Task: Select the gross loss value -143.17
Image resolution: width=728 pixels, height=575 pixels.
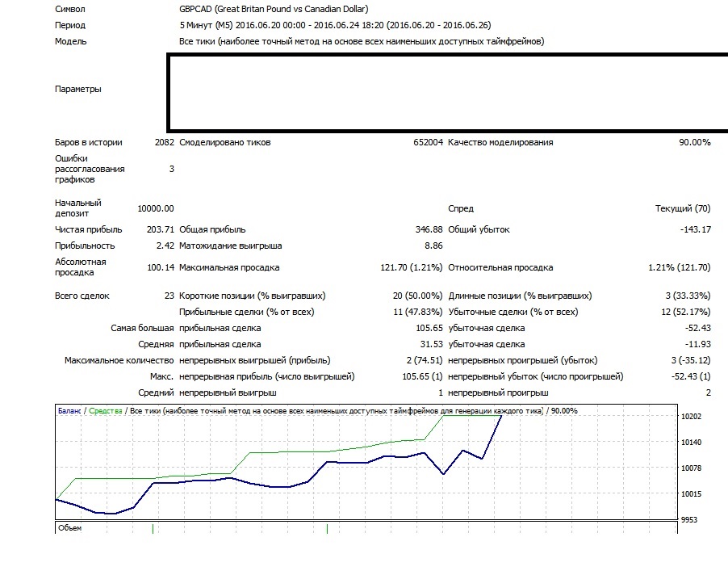Action: tap(696, 229)
